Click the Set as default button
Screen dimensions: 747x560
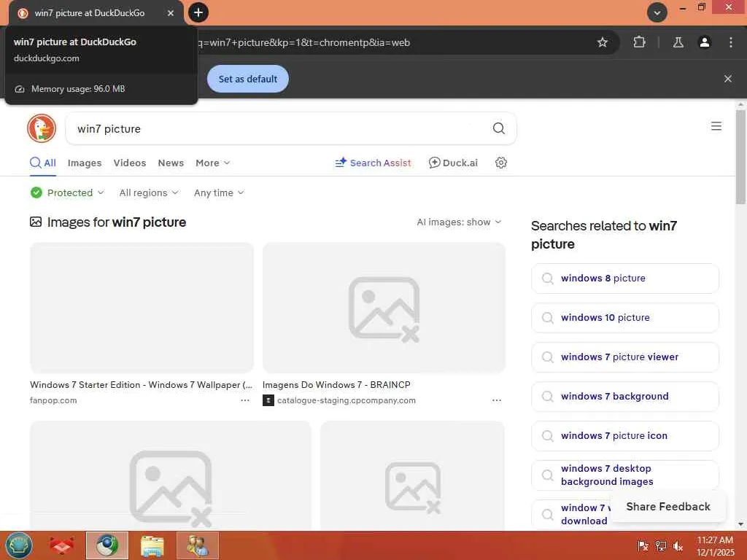pos(248,79)
